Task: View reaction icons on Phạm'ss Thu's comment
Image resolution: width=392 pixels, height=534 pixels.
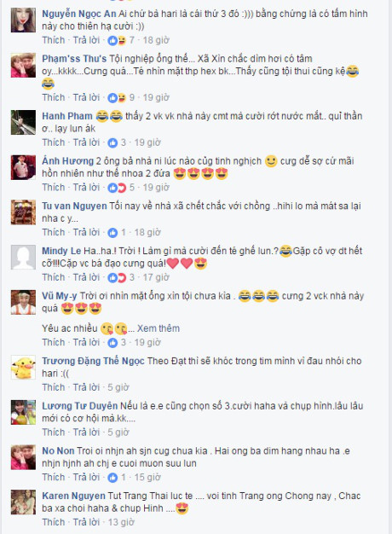Action: point(117,98)
